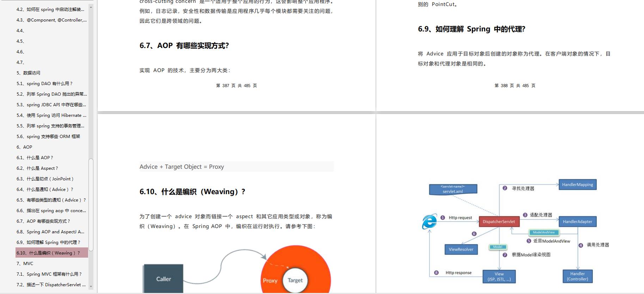Click the View (JSP, JSTL) box
Screen dimensions: 644x294
click(499, 276)
